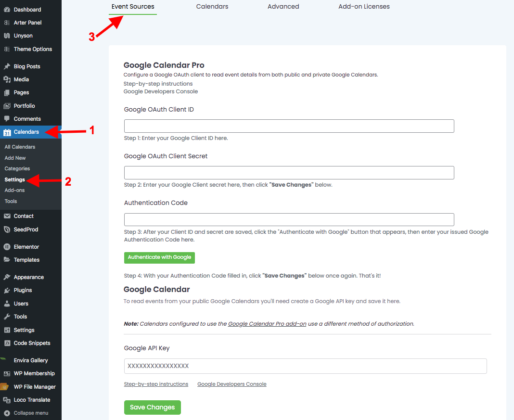
Task: Open Media library icon in sidebar
Action: point(7,79)
